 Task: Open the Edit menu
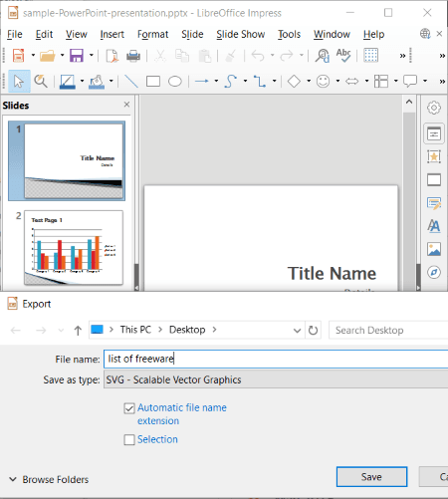pyautogui.click(x=44, y=34)
